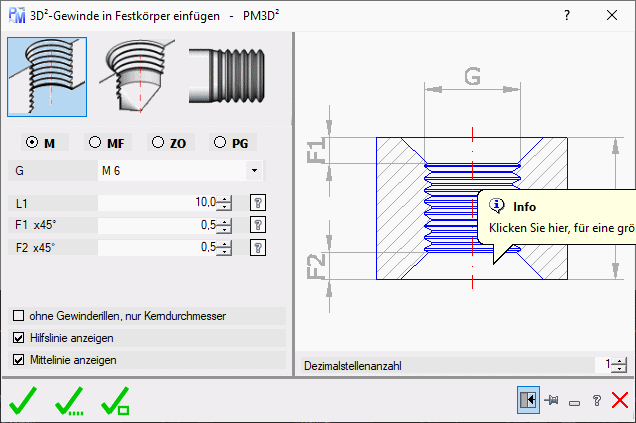
Task: Open the G thread size dropdown
Action: click(x=254, y=171)
